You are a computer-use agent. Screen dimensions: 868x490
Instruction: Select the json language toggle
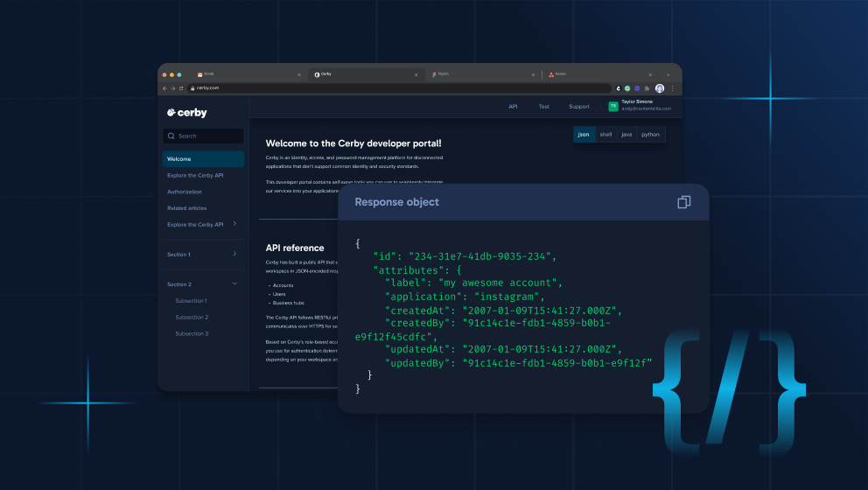pos(584,134)
